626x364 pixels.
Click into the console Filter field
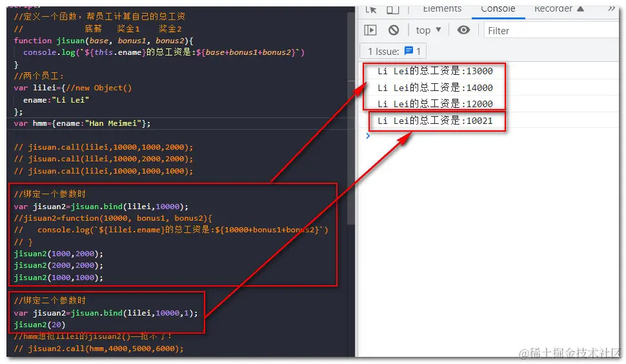pos(551,30)
